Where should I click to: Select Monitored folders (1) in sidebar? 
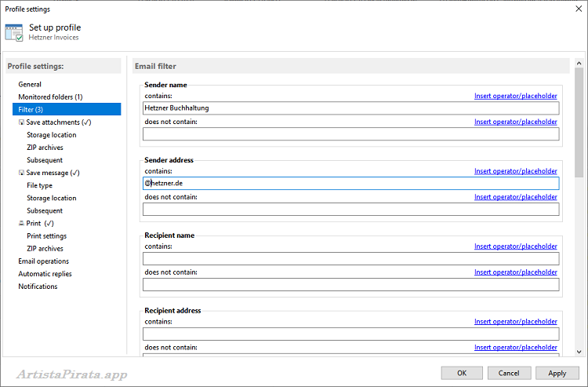(50, 97)
